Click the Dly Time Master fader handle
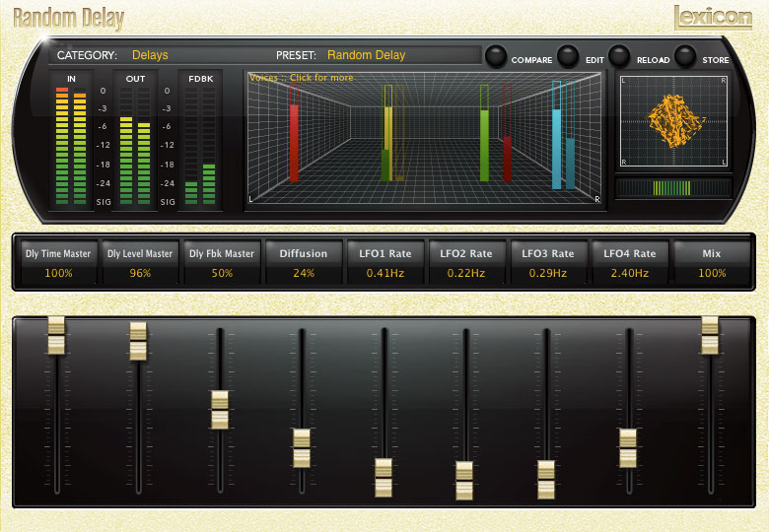This screenshot has width=769, height=532. 56,335
